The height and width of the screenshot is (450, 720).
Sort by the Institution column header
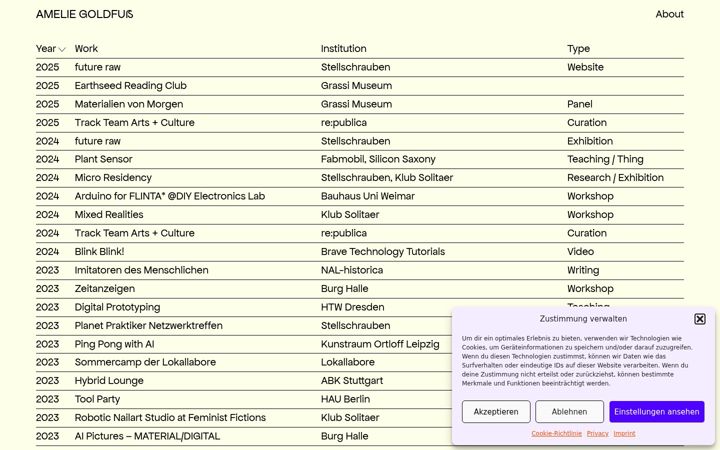coord(343,49)
